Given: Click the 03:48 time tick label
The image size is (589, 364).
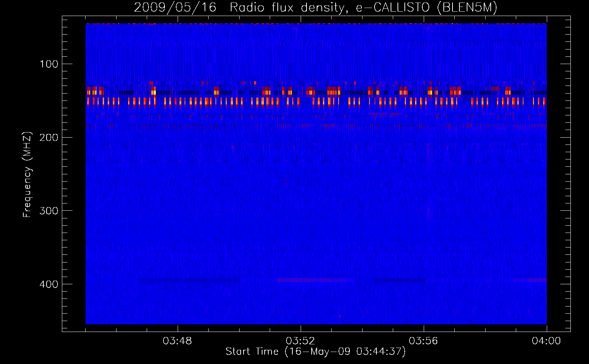Looking at the screenshot, I should point(177,341).
